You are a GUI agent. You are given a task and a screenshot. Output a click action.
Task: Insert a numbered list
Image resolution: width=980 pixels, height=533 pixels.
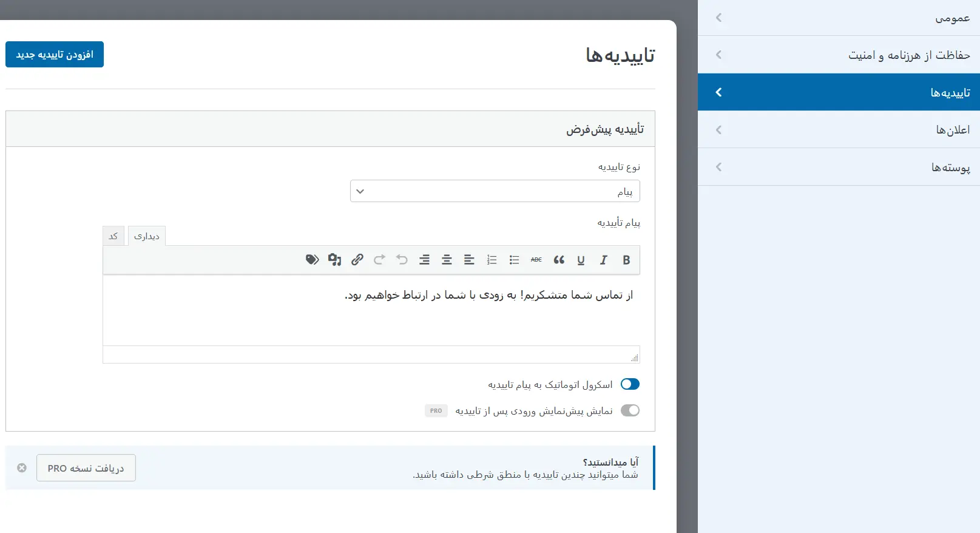[x=492, y=260]
